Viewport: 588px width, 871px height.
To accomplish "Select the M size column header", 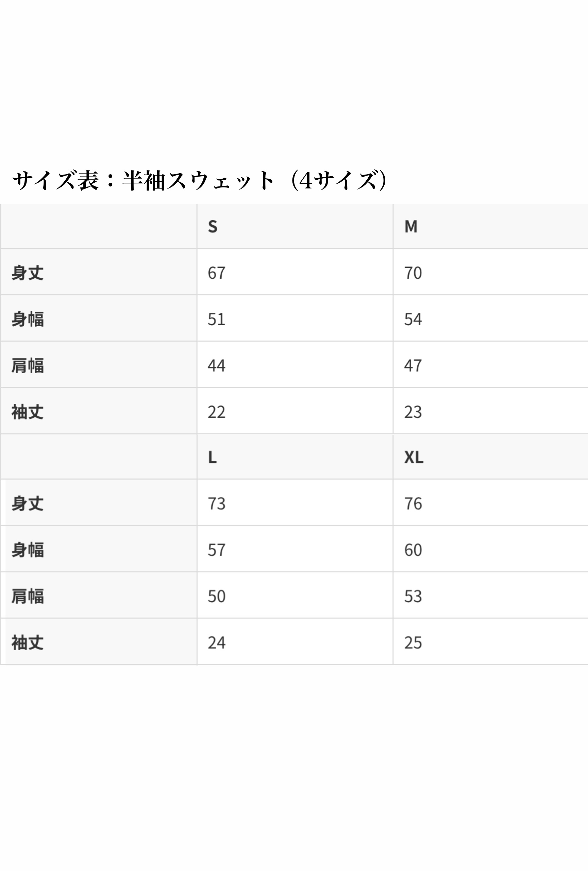I will [x=411, y=226].
